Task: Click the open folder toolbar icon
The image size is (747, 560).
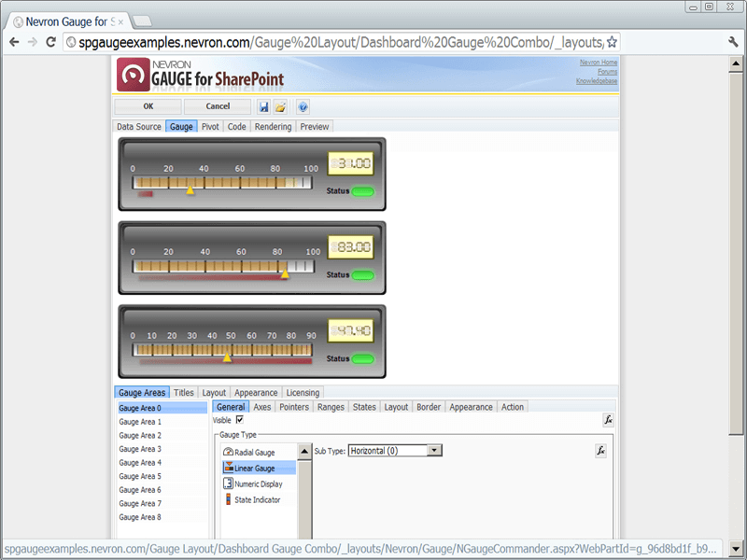Action: coord(281,106)
